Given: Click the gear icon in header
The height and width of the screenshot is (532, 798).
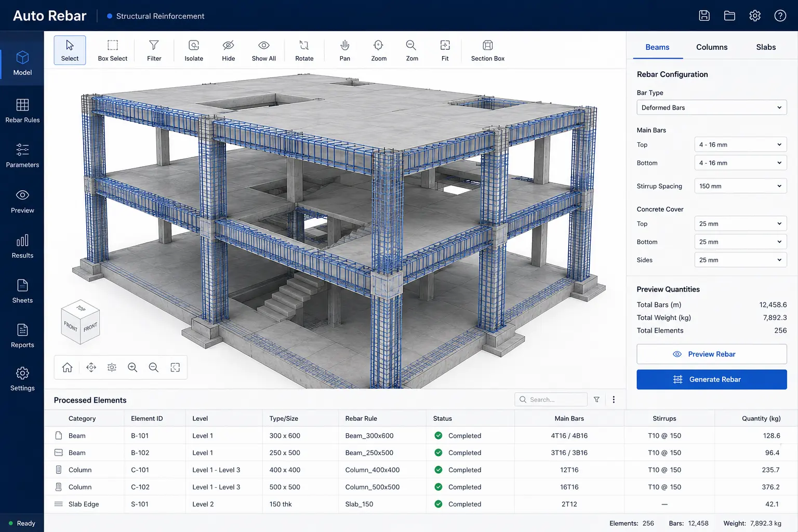Looking at the screenshot, I should (755, 16).
